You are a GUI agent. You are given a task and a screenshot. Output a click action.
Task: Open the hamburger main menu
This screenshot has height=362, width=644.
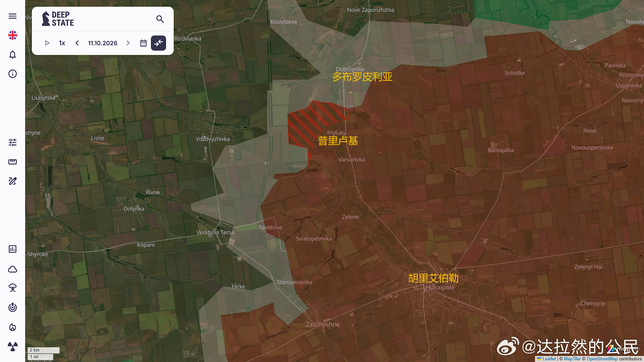[x=12, y=16]
